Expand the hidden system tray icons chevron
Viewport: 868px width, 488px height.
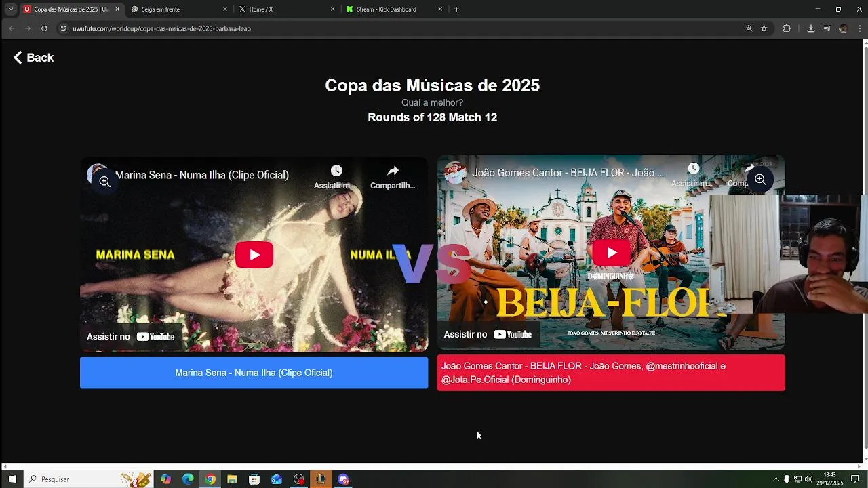point(776,479)
